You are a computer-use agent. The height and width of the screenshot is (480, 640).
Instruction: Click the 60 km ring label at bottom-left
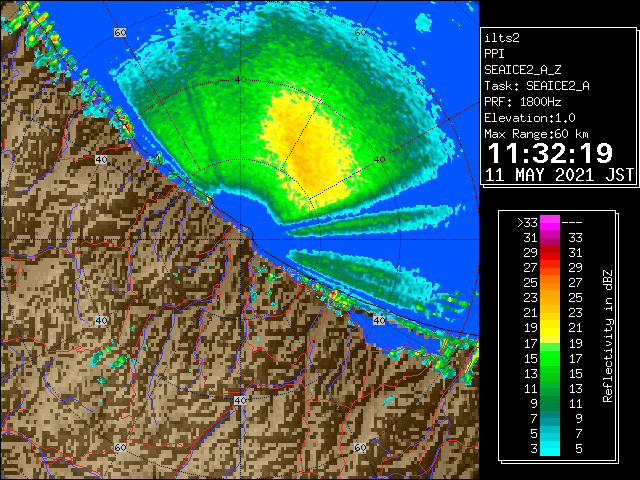click(120, 447)
